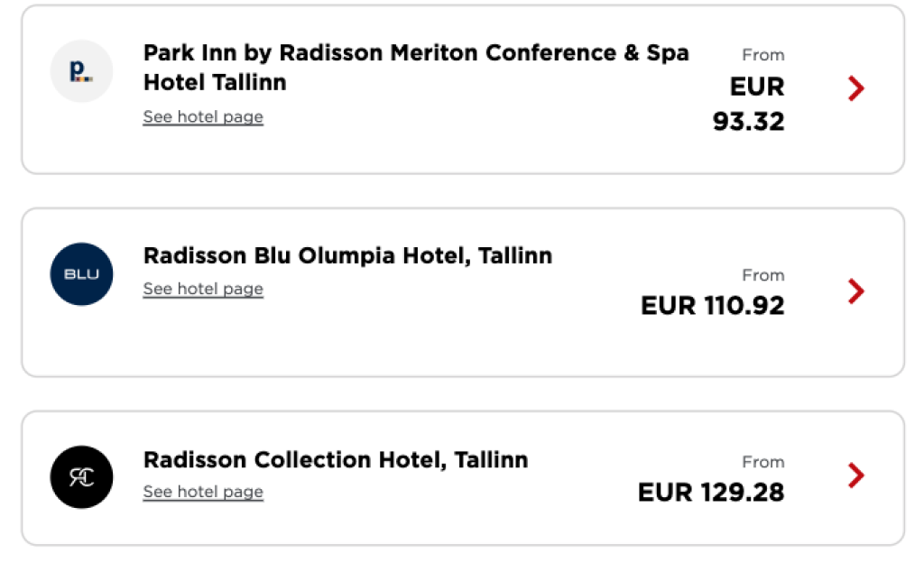Click the EUR 129.28 price
Image resolution: width=924 pixels, height=563 pixels.
point(711,493)
